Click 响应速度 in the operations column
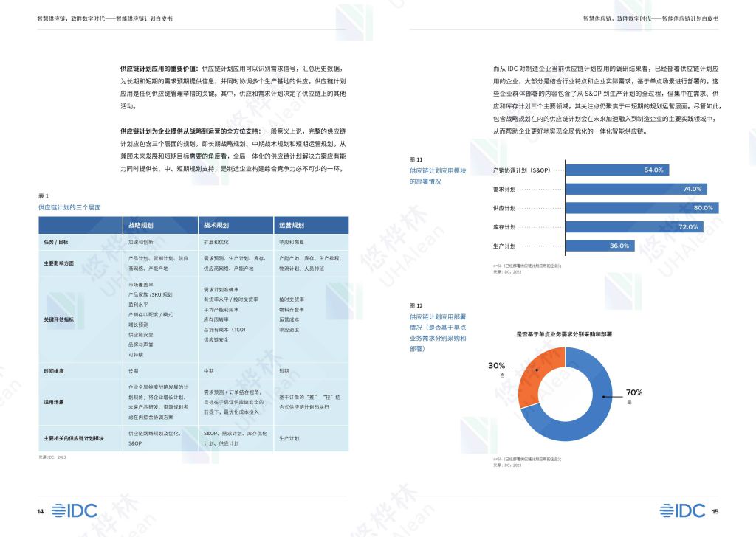Viewport: 756px width, 537px height. [x=289, y=330]
